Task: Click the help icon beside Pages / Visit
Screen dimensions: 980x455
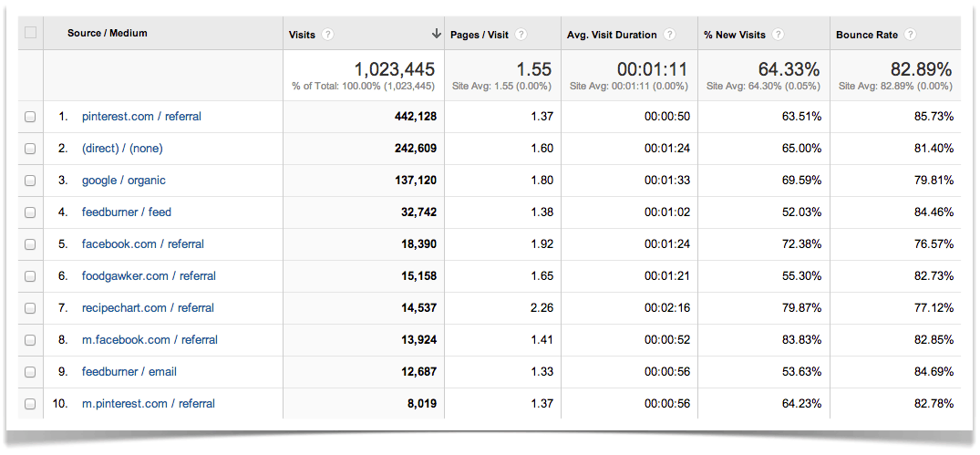Action: click(x=521, y=35)
